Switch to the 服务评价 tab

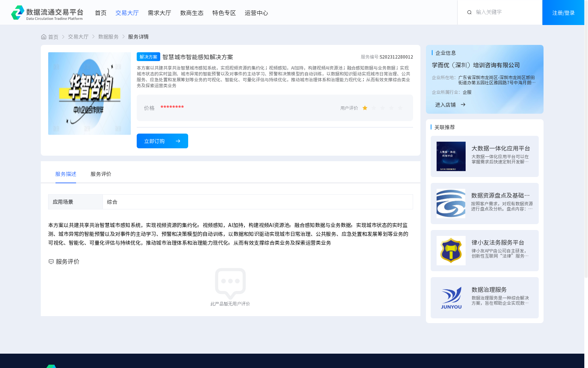(x=101, y=174)
